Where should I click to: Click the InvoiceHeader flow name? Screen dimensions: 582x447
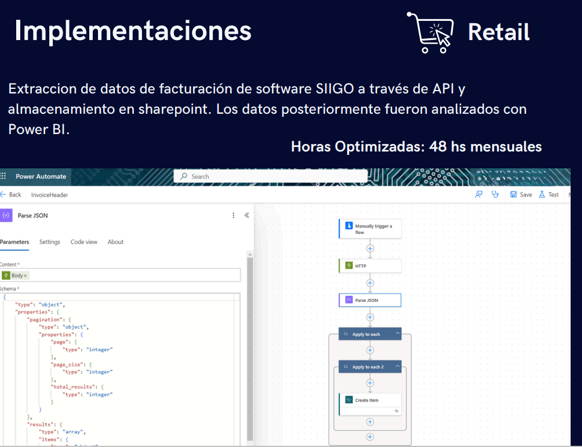pos(49,195)
